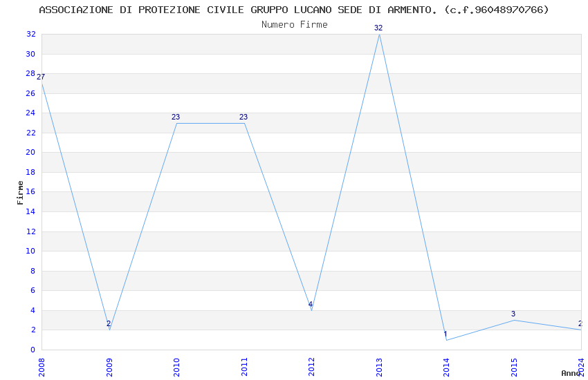Click data label 23 above 2010
The height and width of the screenshot is (380, 588).
point(176,117)
